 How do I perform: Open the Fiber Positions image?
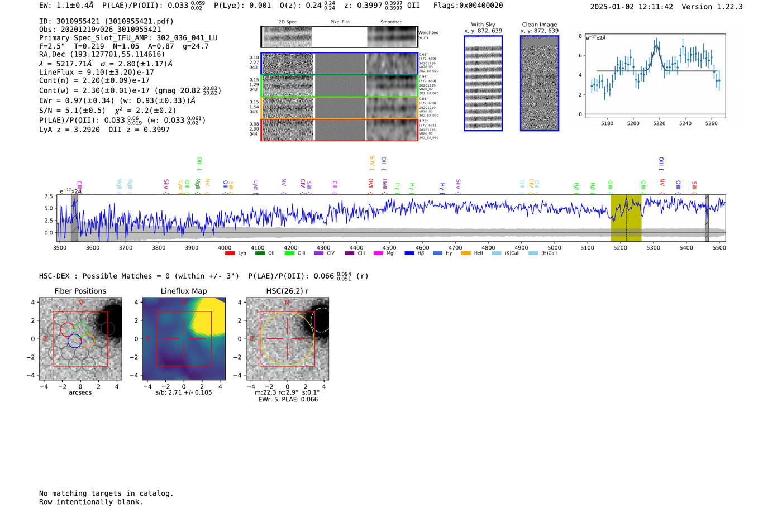(x=80, y=339)
